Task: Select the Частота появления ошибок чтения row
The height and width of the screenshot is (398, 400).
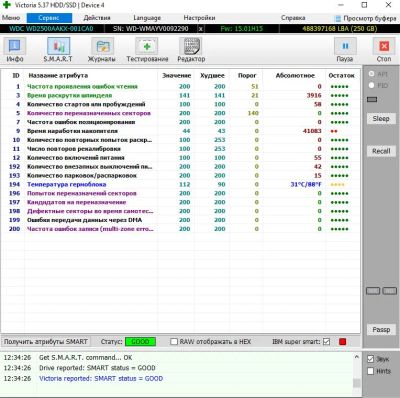Action: coord(180,87)
